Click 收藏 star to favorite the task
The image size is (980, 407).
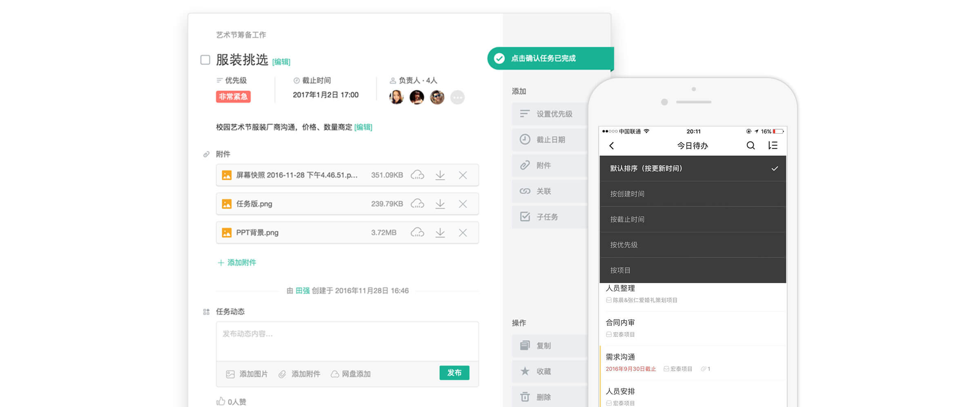click(x=525, y=371)
